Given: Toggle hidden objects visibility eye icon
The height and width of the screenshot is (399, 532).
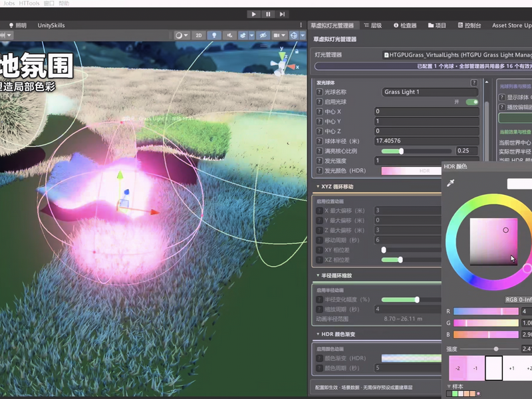Looking at the screenshot, I should click(263, 35).
